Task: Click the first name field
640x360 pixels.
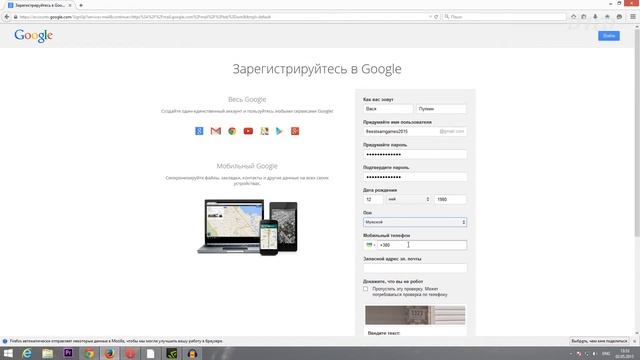Action: [x=388, y=109]
